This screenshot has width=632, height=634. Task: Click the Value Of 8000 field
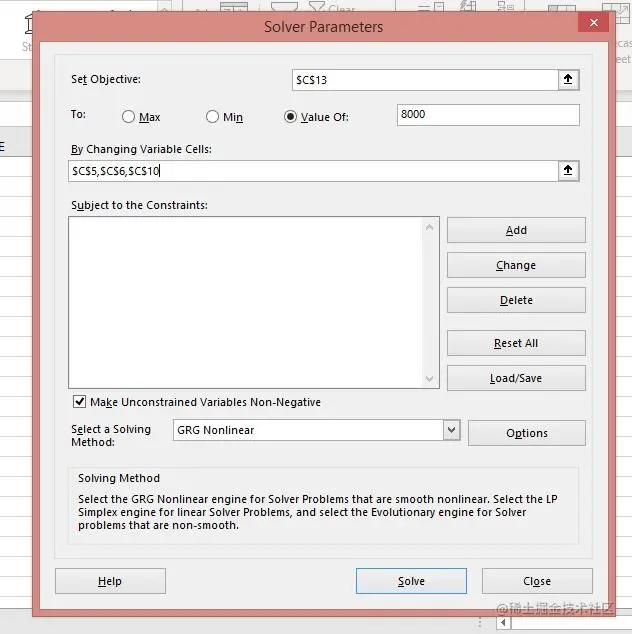[488, 115]
